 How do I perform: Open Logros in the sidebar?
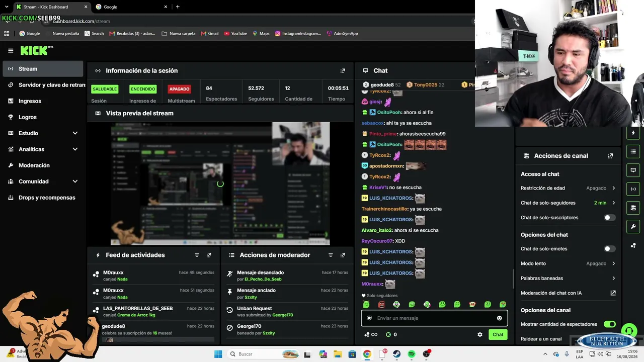click(x=43, y=117)
